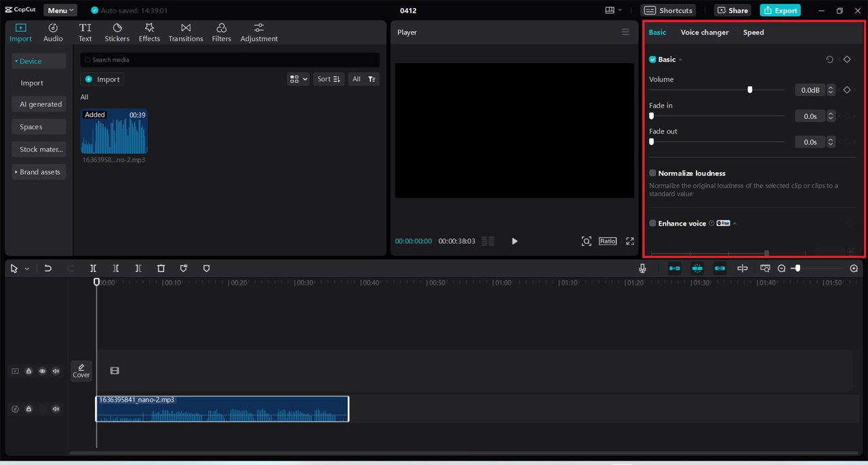The image size is (868, 465).
Task: Enable Normalize loudness checkbox
Action: [652, 173]
